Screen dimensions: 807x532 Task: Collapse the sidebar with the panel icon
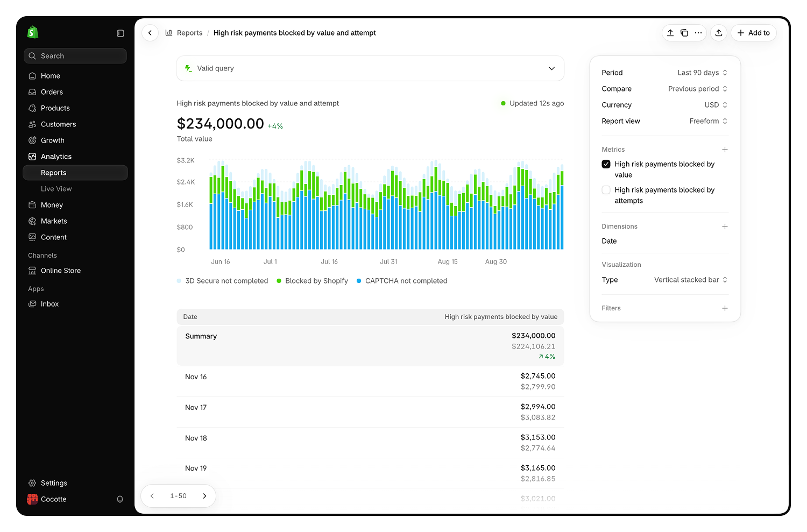[x=121, y=33]
